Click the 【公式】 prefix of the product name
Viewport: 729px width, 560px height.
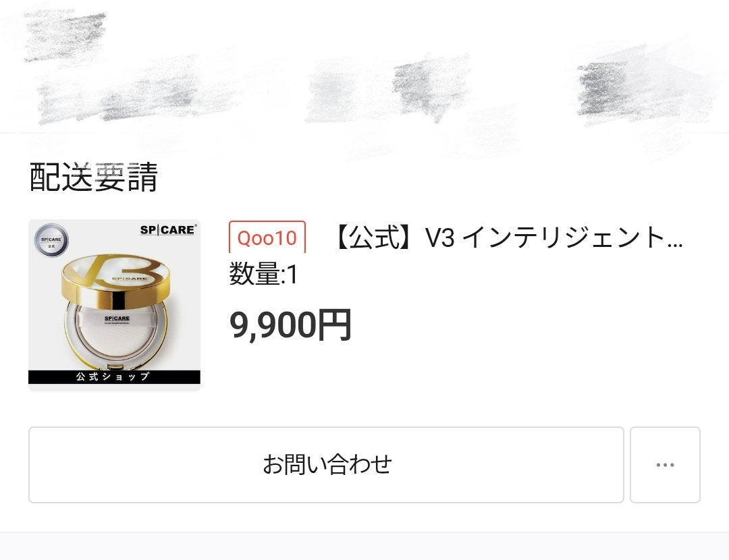(x=373, y=237)
